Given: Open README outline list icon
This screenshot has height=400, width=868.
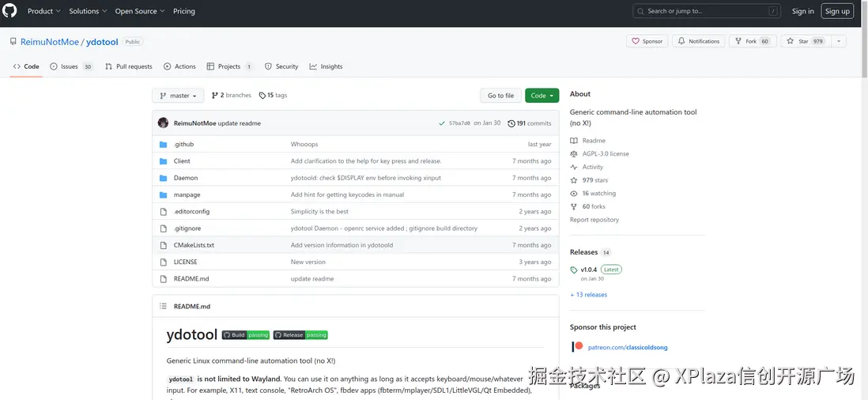Looking at the screenshot, I should pyautogui.click(x=163, y=307).
